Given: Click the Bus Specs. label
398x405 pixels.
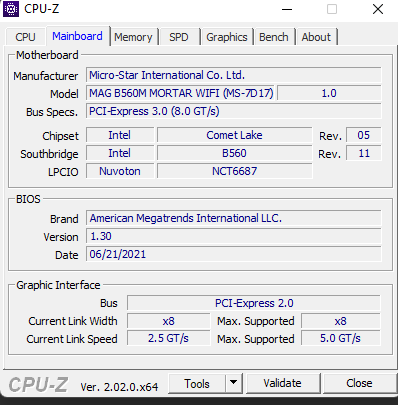Looking at the screenshot, I should [x=52, y=112].
